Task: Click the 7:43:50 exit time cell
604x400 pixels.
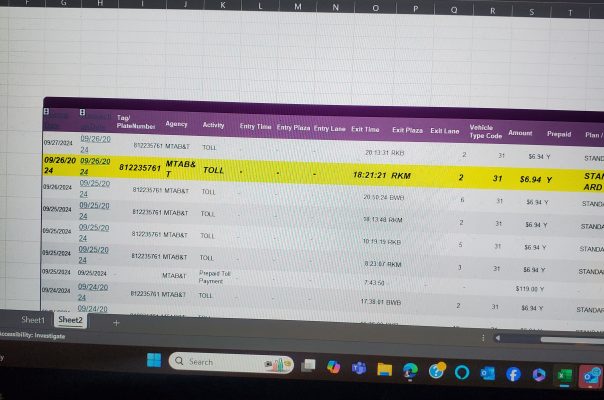Action: (374, 283)
